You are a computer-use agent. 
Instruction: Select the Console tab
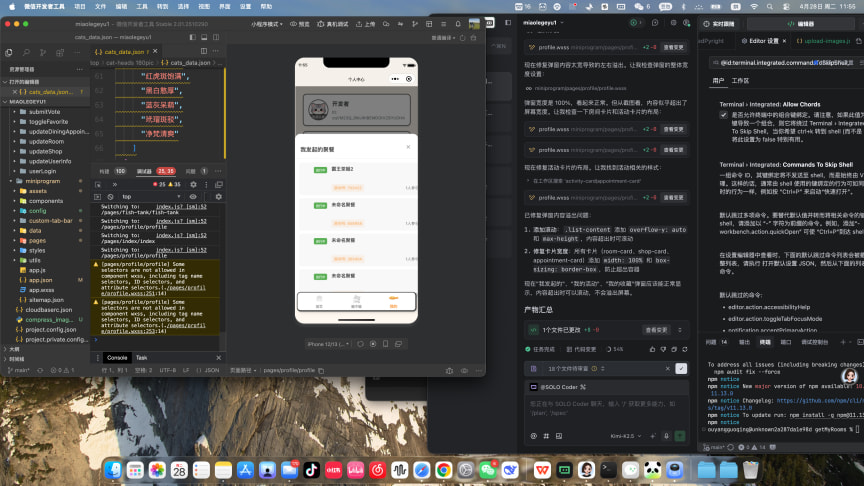click(117, 358)
